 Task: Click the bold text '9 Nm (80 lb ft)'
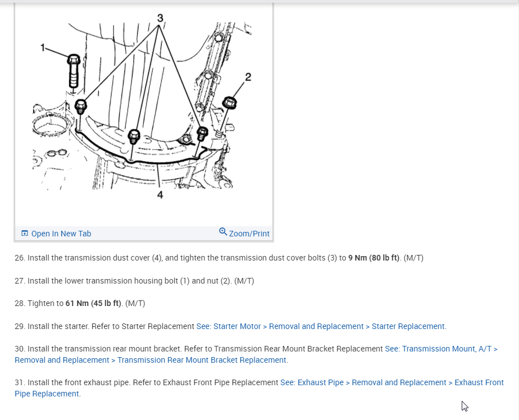374,258
